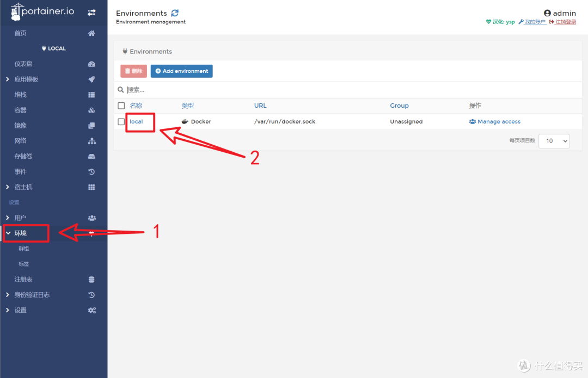Open the 堆栈 menu item in the sidebar
Viewport: 588px width, 378px height.
tap(21, 95)
